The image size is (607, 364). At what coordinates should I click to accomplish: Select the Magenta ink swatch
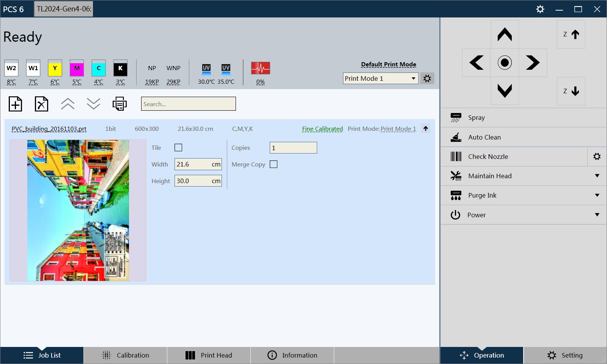click(77, 69)
